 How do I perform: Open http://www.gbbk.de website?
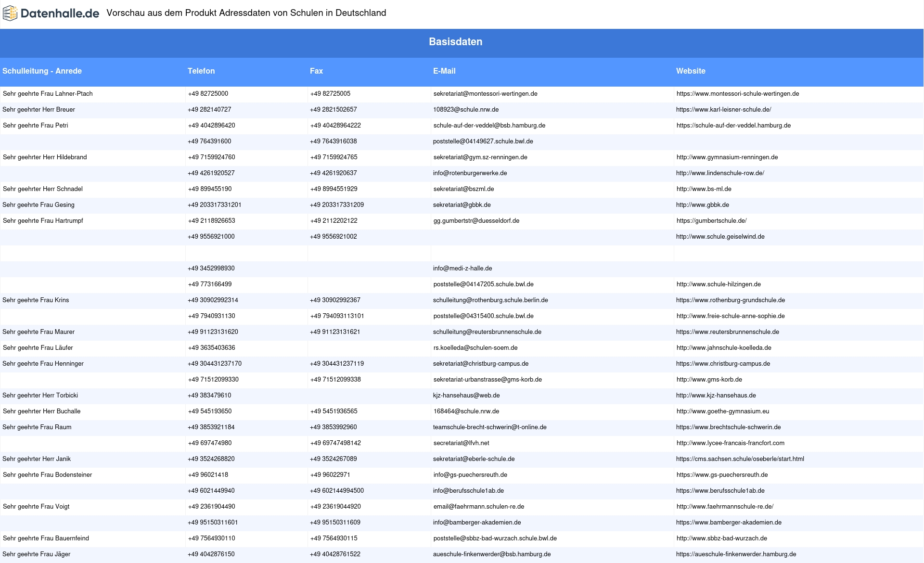coord(703,205)
